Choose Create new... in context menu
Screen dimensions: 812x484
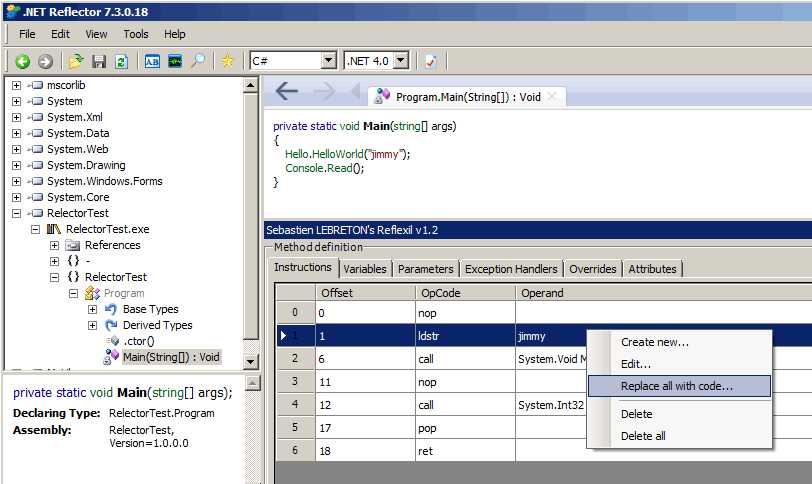(679, 342)
